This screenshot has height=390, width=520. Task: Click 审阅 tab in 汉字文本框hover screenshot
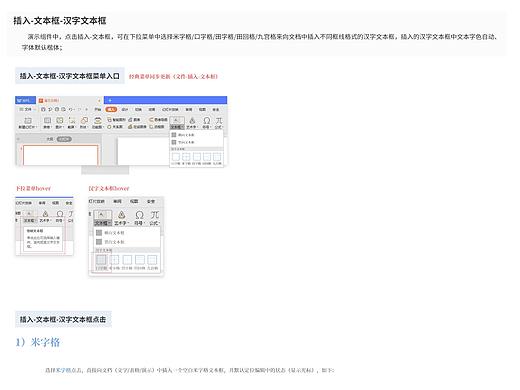pos(117,201)
